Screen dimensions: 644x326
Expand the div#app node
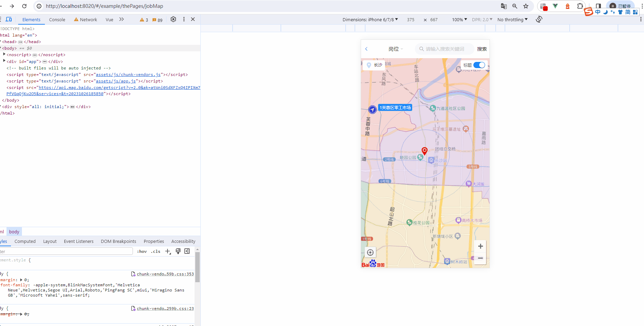[x=4, y=61]
